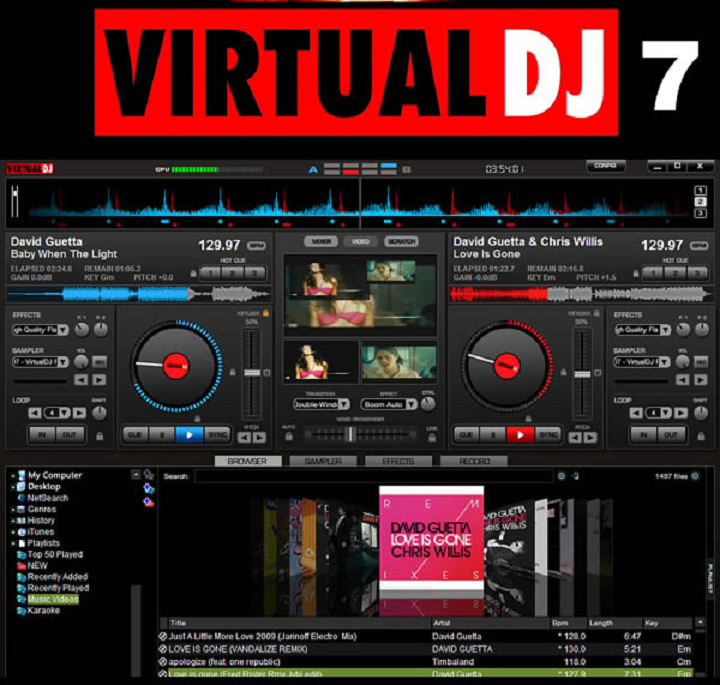Toggle video crossfader auto lock
This screenshot has height=685, width=720.
289,436
